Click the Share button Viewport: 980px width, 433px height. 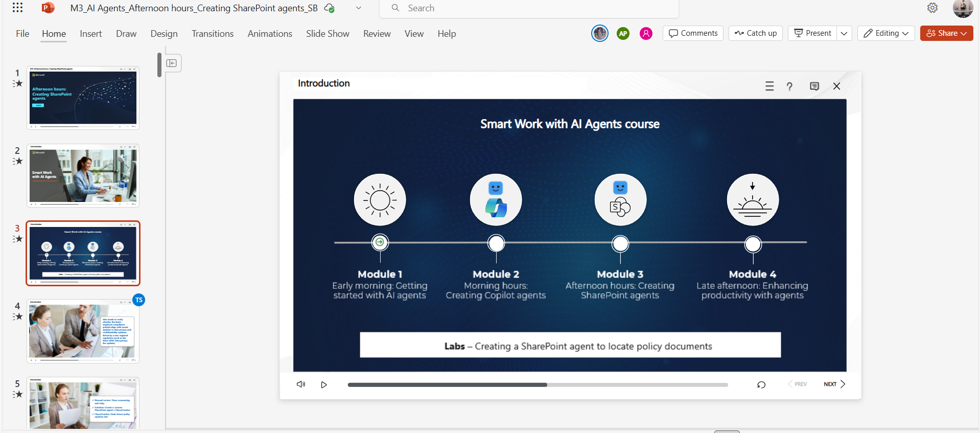pos(946,33)
